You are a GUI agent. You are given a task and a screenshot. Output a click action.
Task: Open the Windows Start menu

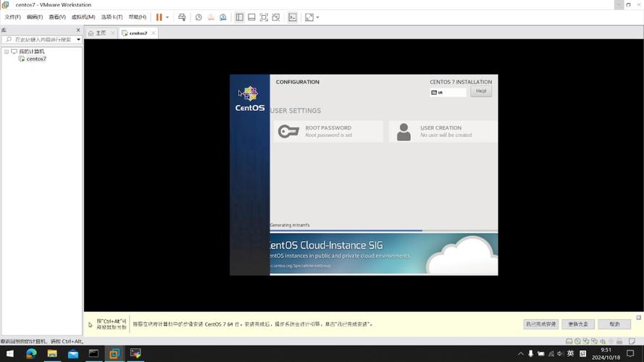pyautogui.click(x=10, y=353)
